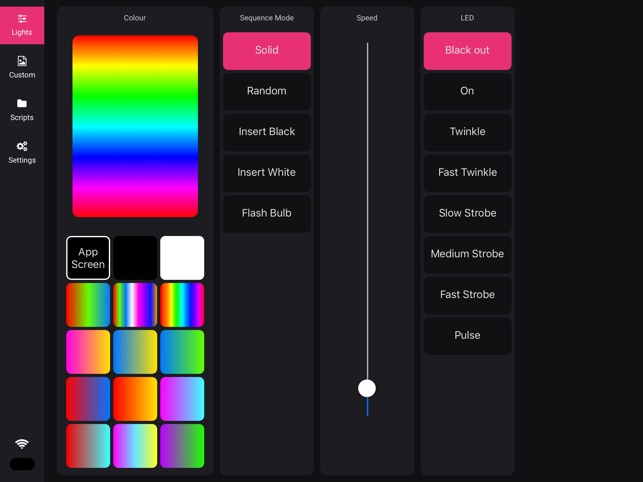This screenshot has height=482, width=643.
Task: Choose the solid black colour swatch
Action: (x=135, y=258)
